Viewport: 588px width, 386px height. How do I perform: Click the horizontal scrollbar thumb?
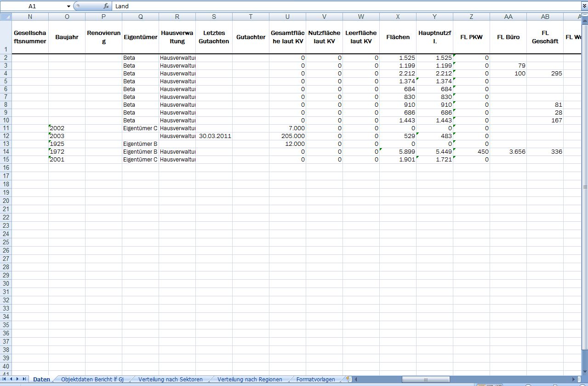click(x=426, y=380)
